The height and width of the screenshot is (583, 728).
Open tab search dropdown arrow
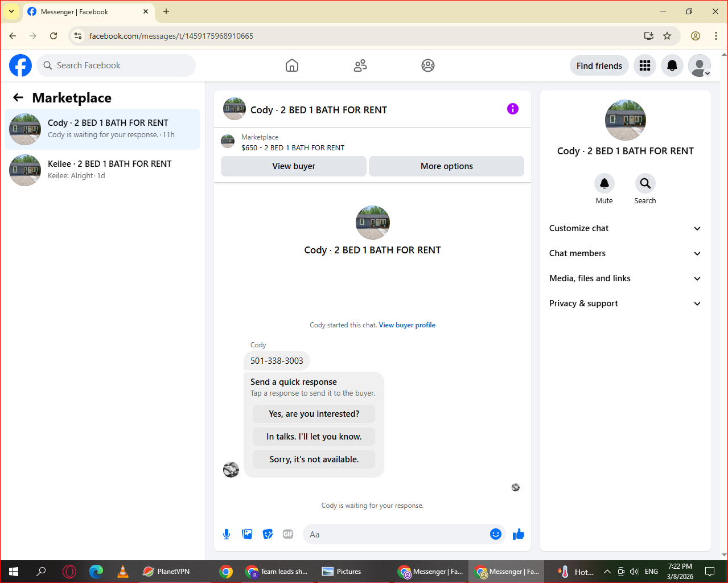coord(11,11)
